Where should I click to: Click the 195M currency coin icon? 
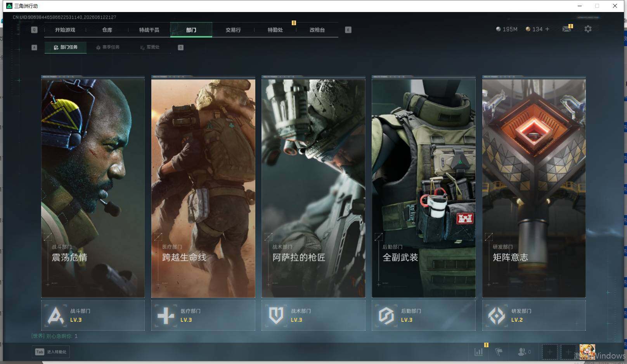coord(498,29)
